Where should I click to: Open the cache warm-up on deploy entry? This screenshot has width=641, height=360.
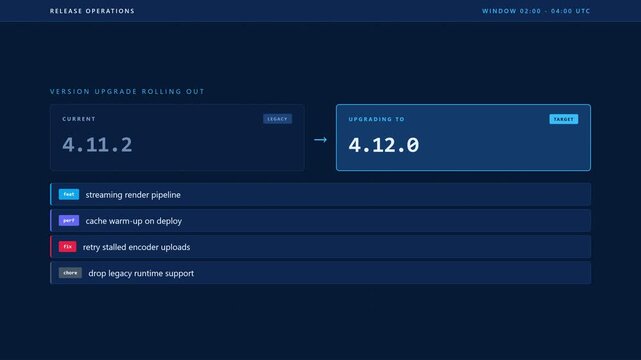coord(320,221)
